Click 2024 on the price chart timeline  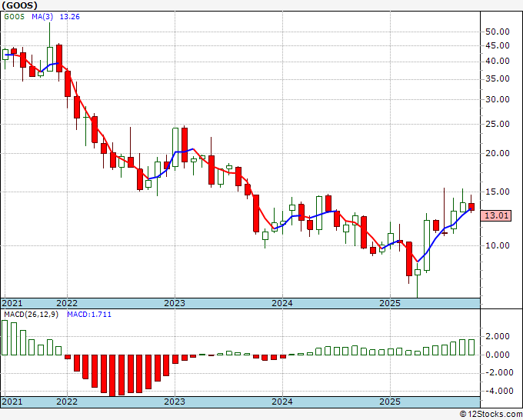pyautogui.click(x=282, y=303)
